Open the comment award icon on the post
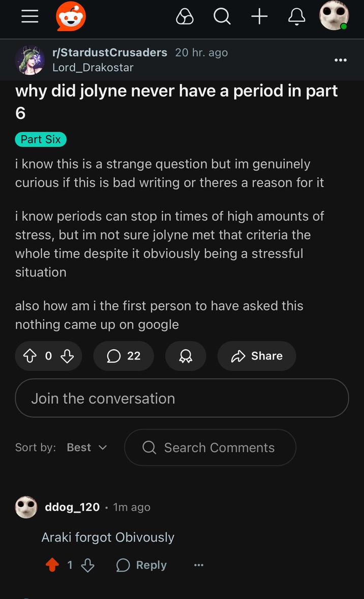364x599 pixels. pyautogui.click(x=185, y=356)
